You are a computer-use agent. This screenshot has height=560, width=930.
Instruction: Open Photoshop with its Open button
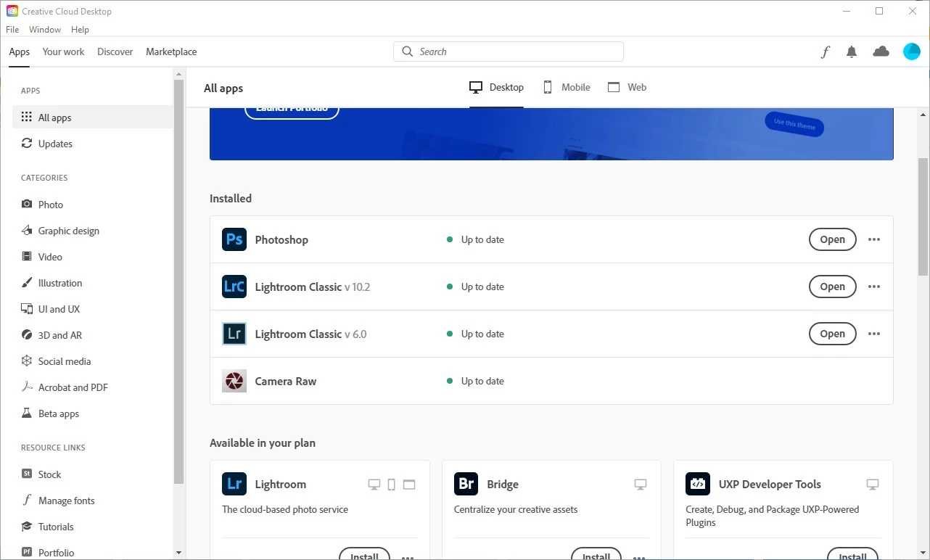pos(833,239)
